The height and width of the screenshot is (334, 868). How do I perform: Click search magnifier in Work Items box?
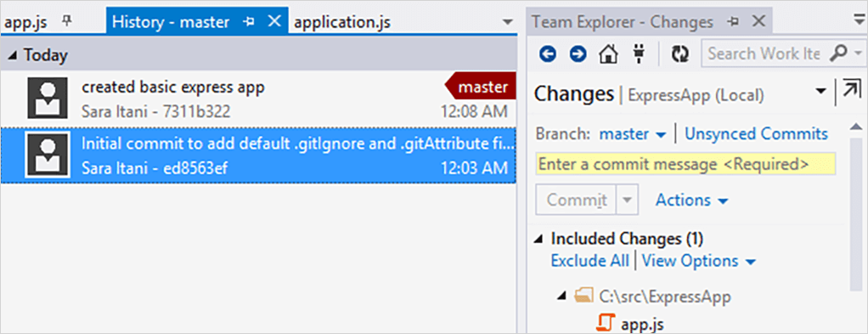tap(838, 54)
